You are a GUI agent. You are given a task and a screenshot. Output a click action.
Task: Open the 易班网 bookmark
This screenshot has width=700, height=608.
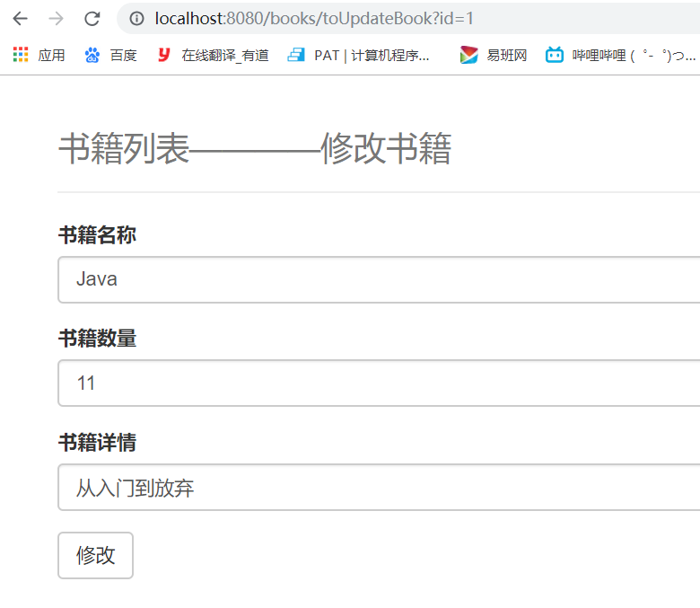pos(507,56)
